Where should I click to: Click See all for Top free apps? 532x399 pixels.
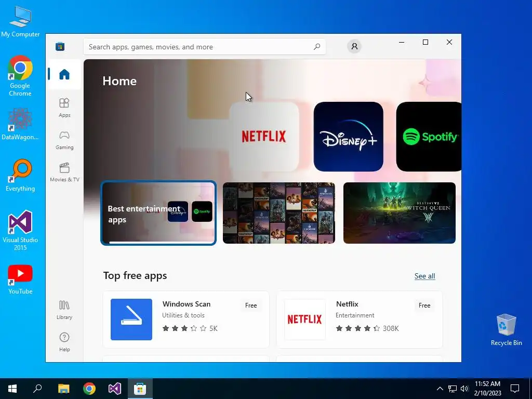tap(425, 276)
